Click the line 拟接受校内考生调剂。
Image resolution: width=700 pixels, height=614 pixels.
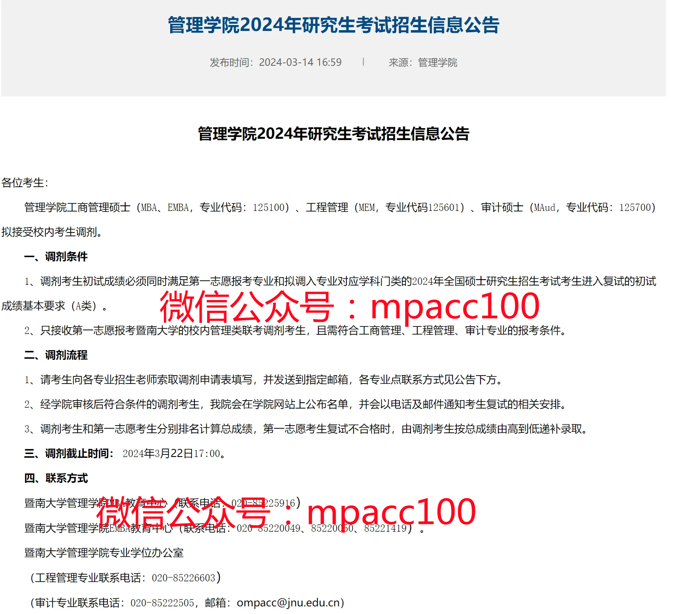click(52, 232)
